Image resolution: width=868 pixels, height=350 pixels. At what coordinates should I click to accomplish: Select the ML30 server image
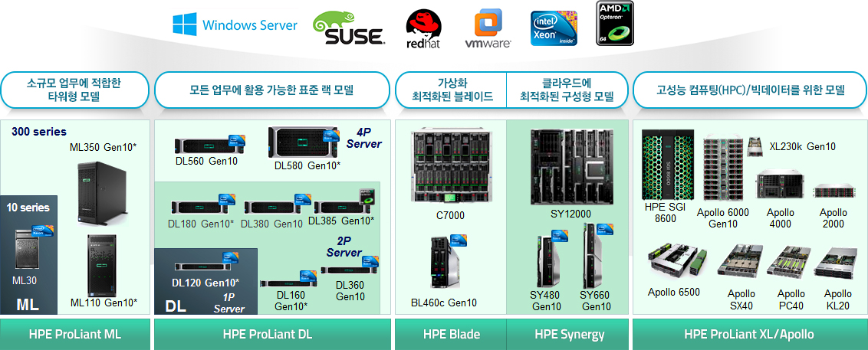28,250
